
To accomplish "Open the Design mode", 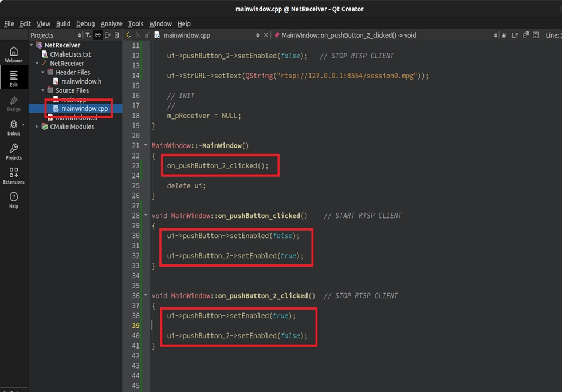I will (14, 103).
